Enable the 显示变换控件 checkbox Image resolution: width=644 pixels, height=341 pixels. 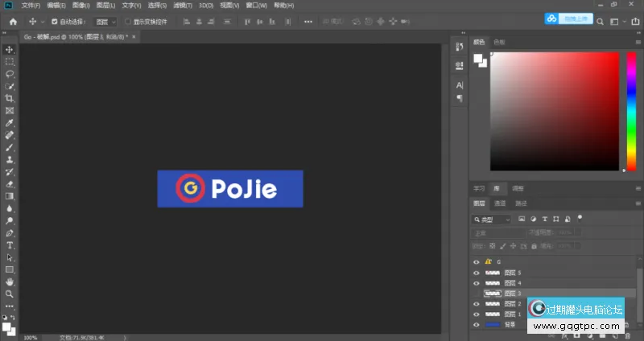(128, 22)
